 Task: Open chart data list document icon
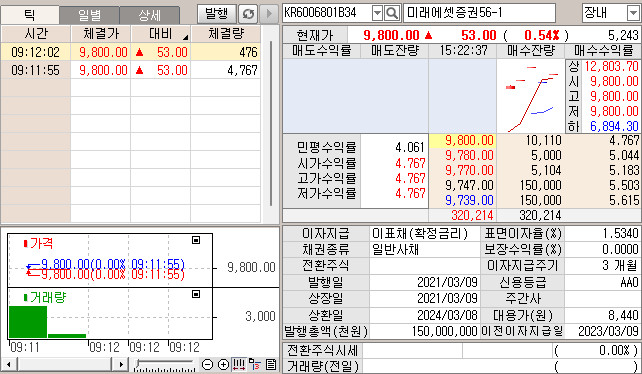271,364
